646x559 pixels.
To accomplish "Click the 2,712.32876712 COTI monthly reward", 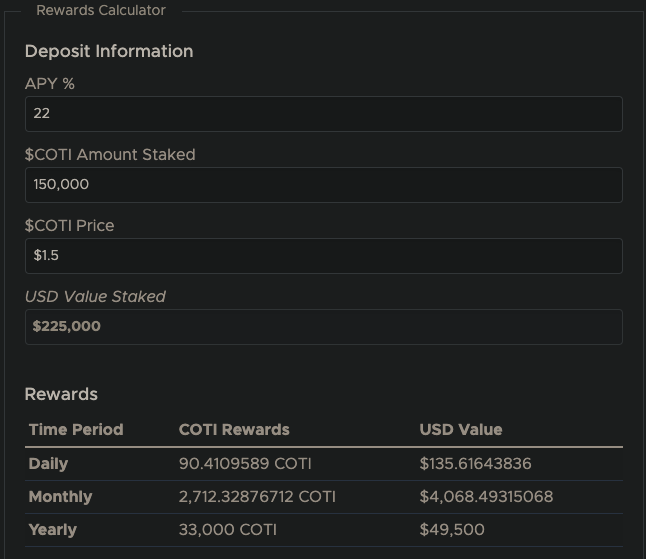I will pos(257,497).
